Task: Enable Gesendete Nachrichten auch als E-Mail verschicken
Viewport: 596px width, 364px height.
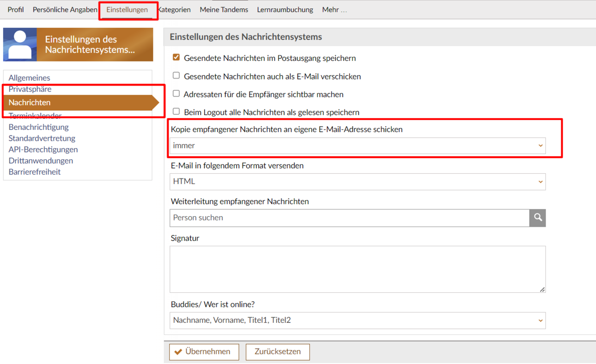Action: [x=176, y=75]
